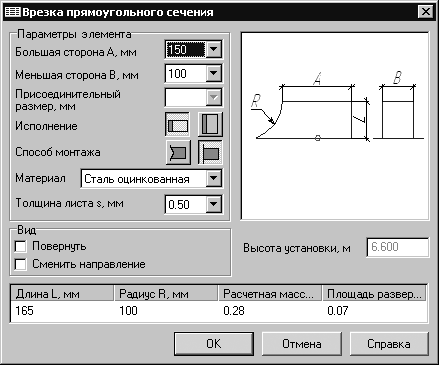The height and width of the screenshot is (365, 439).
Task: Select the length cell value 165
Action: tap(24, 311)
